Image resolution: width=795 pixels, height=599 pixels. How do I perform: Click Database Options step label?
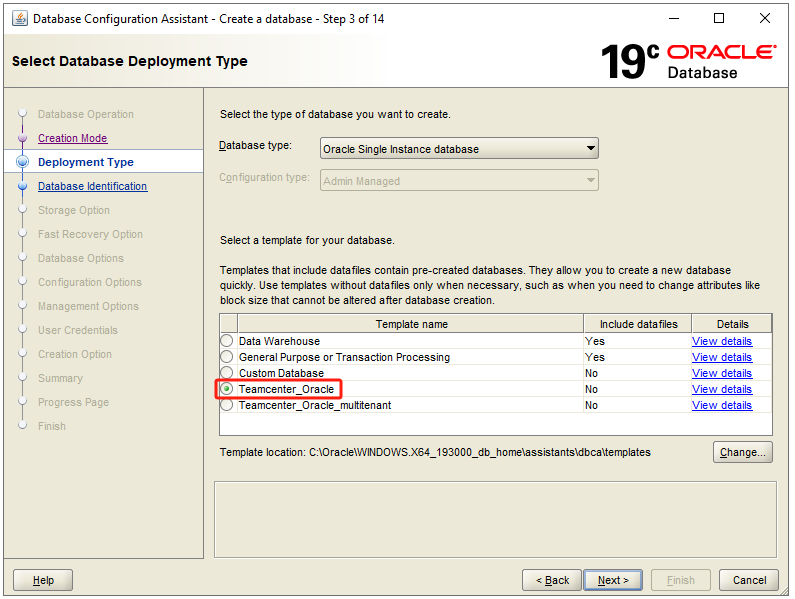click(x=81, y=258)
